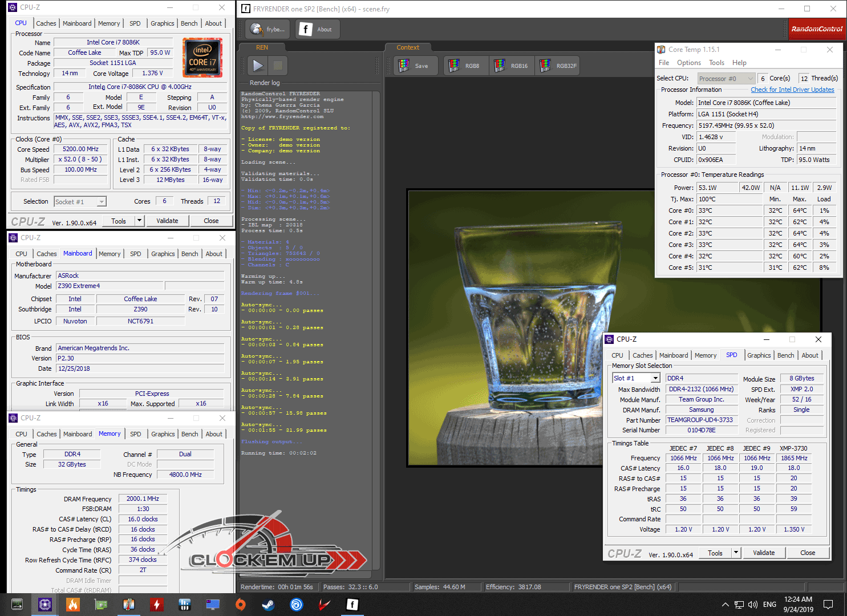Open the Origin app from the taskbar
This screenshot has width=847, height=616.
[x=241, y=605]
